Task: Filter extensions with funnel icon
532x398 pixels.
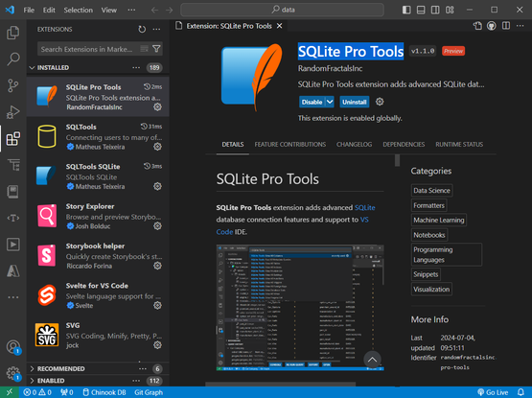Action: click(x=156, y=49)
